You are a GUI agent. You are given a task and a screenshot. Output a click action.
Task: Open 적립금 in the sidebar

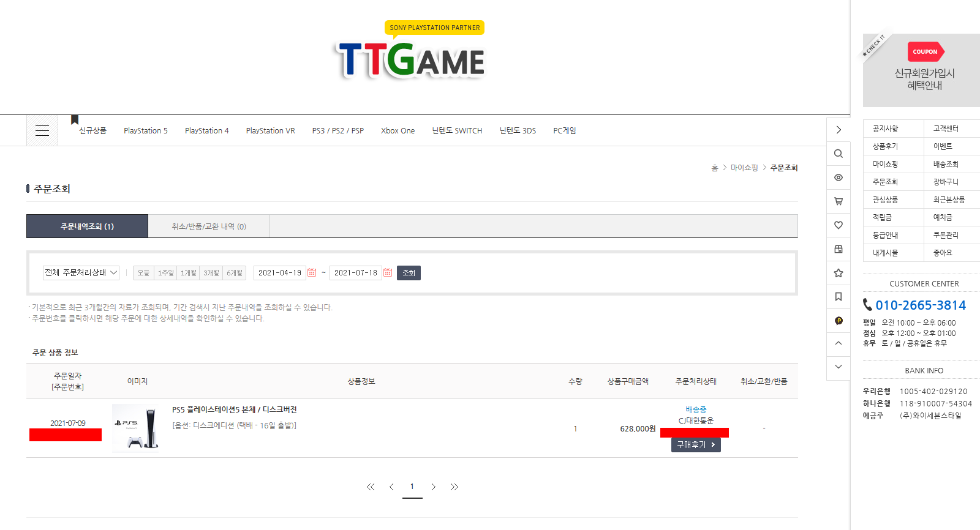(882, 217)
